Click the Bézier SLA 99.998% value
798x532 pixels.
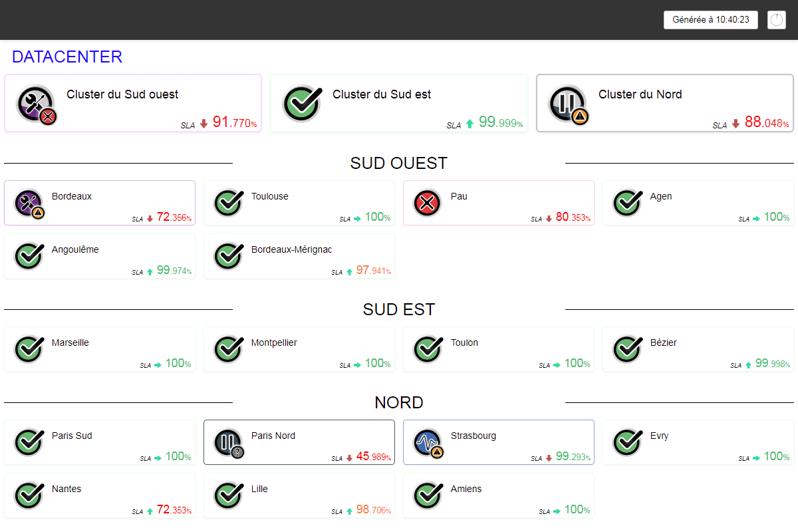(x=772, y=364)
